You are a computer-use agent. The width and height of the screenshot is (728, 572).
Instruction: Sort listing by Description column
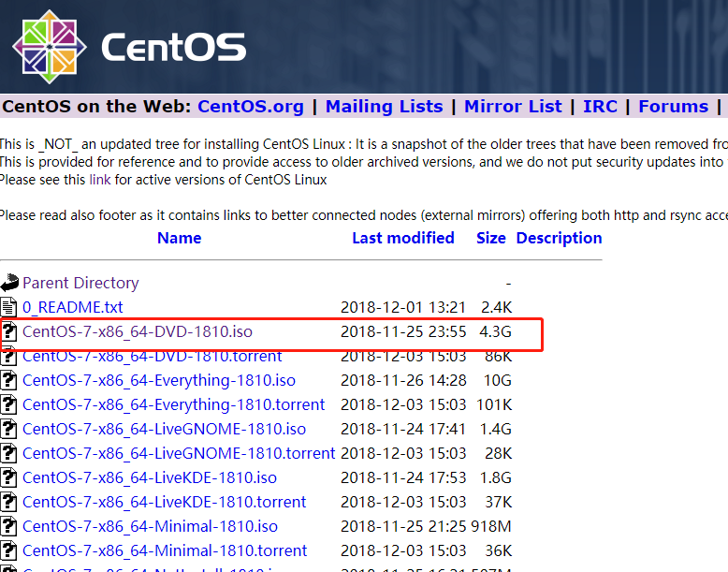(x=559, y=238)
